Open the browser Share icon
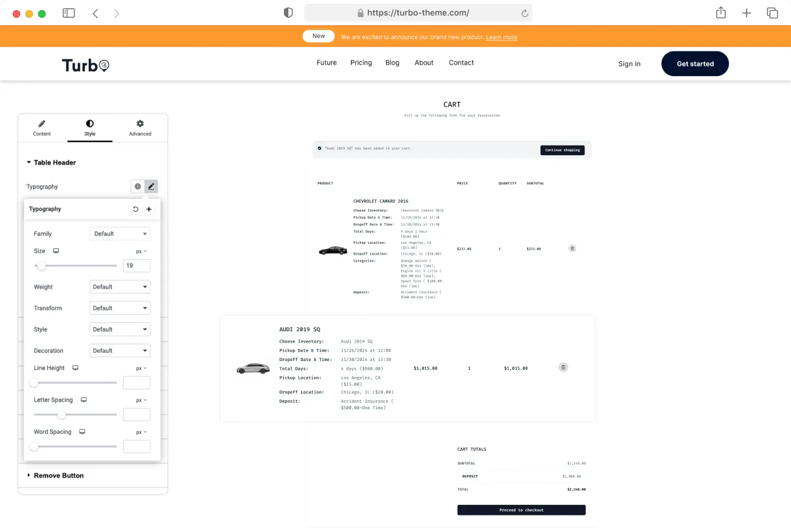Image resolution: width=791 pixels, height=532 pixels. click(x=721, y=13)
